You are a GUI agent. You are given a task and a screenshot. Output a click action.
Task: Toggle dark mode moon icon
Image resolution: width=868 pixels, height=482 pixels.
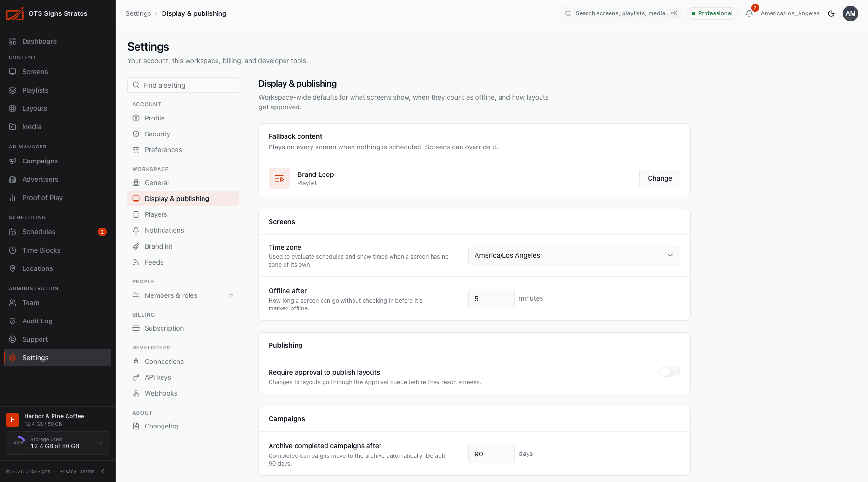831,13
